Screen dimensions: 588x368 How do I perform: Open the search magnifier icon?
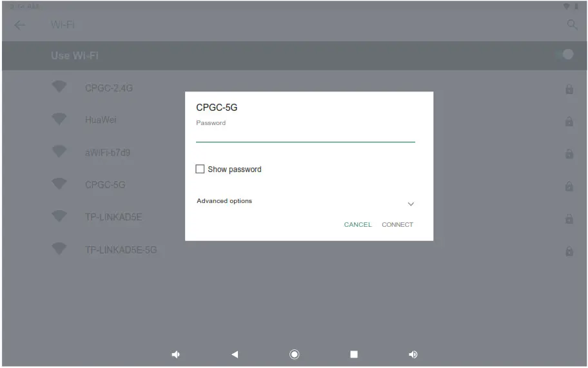[x=572, y=24]
